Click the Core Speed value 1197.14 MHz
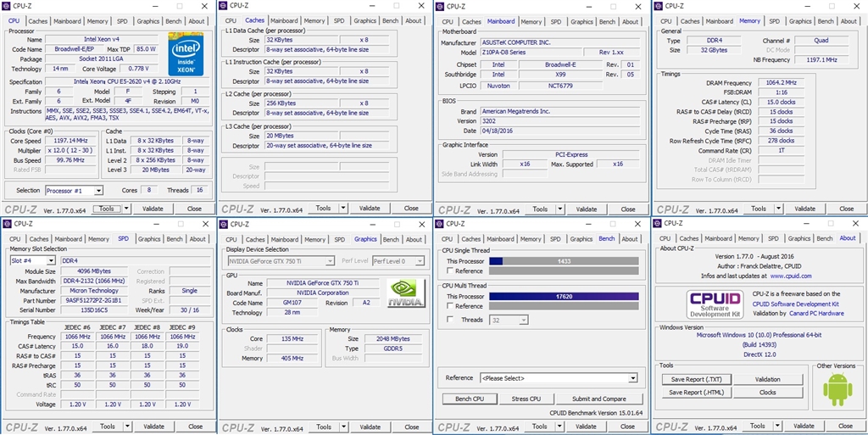 71,141
